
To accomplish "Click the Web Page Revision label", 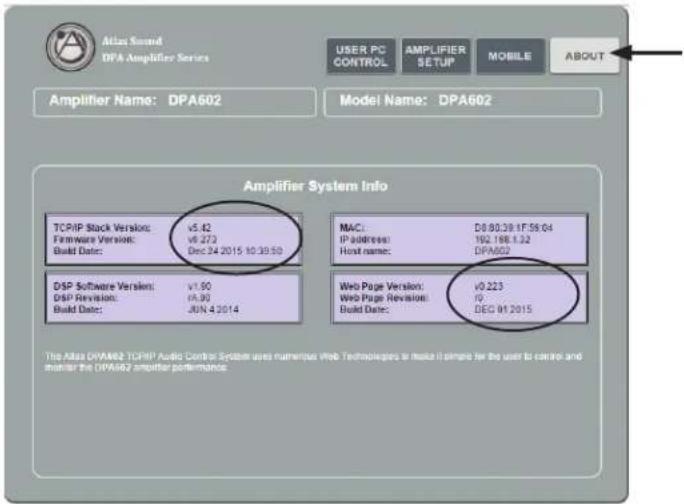I will (x=384, y=298).
